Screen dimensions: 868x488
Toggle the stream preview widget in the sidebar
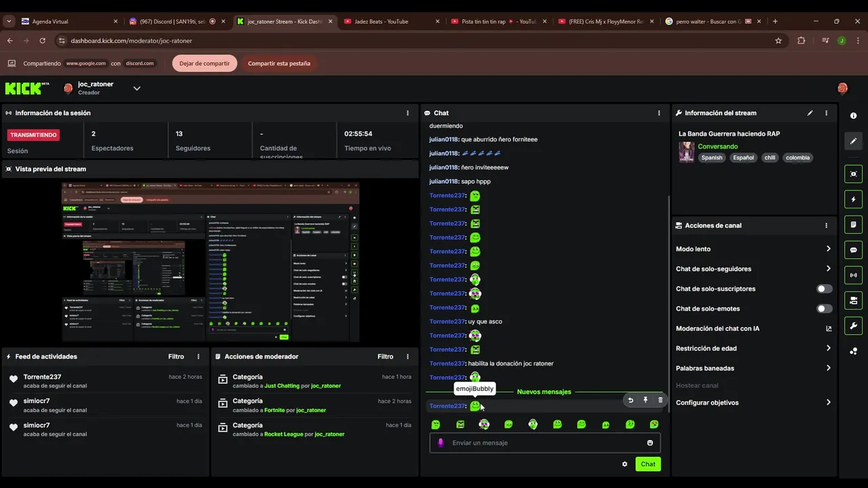(x=853, y=174)
